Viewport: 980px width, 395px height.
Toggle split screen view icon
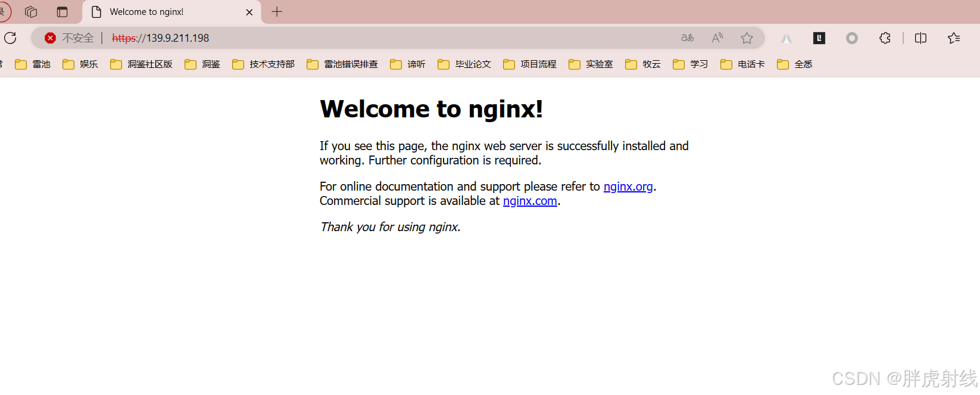(x=920, y=38)
